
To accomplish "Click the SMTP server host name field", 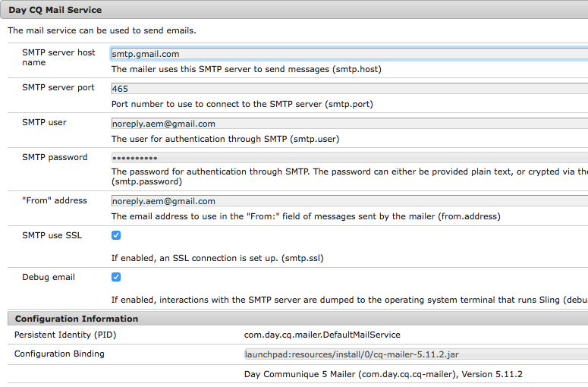I will click(x=349, y=54).
